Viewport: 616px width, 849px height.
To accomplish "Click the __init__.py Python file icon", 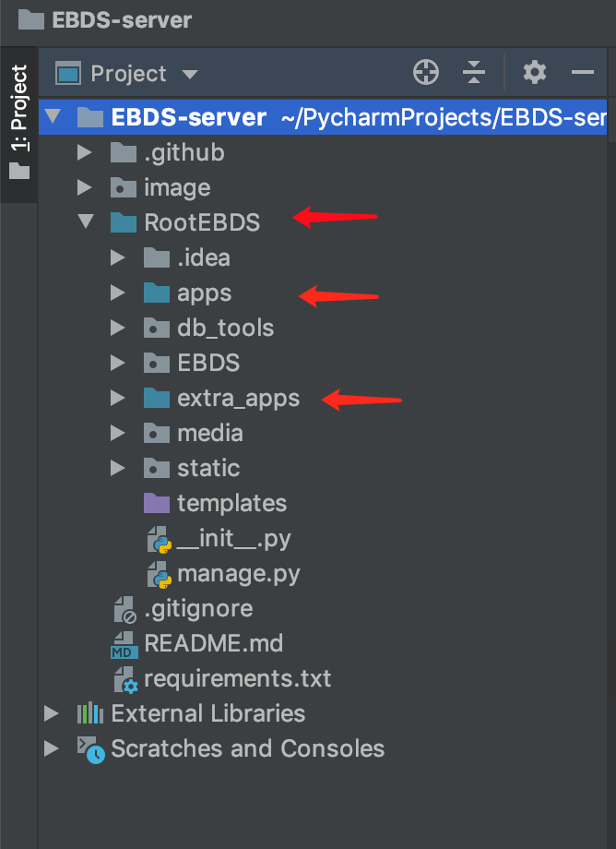I will 160,539.
